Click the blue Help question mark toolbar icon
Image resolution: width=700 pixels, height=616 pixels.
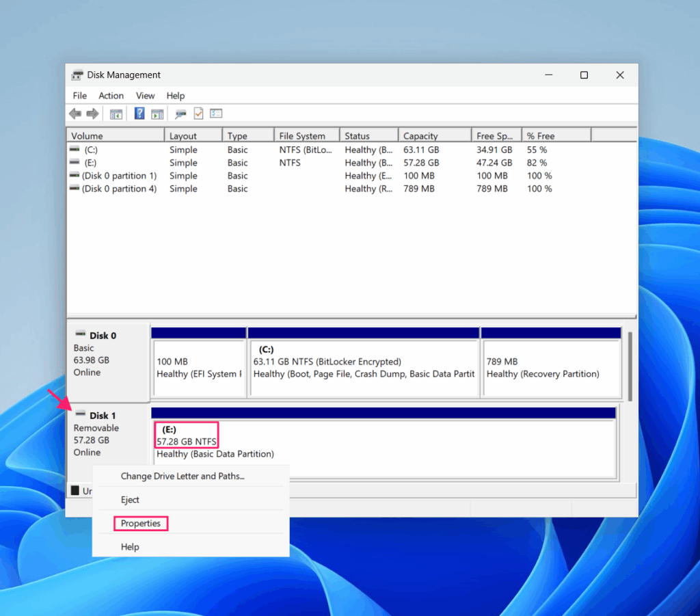(139, 113)
